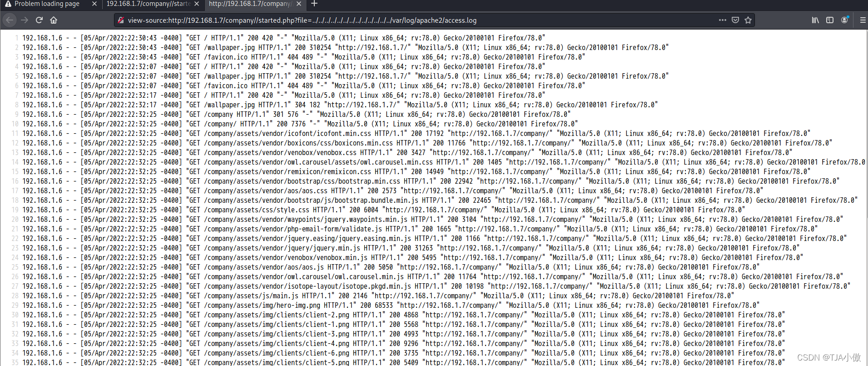Open the Firefox account menu
The width and height of the screenshot is (868, 366).
click(844, 20)
